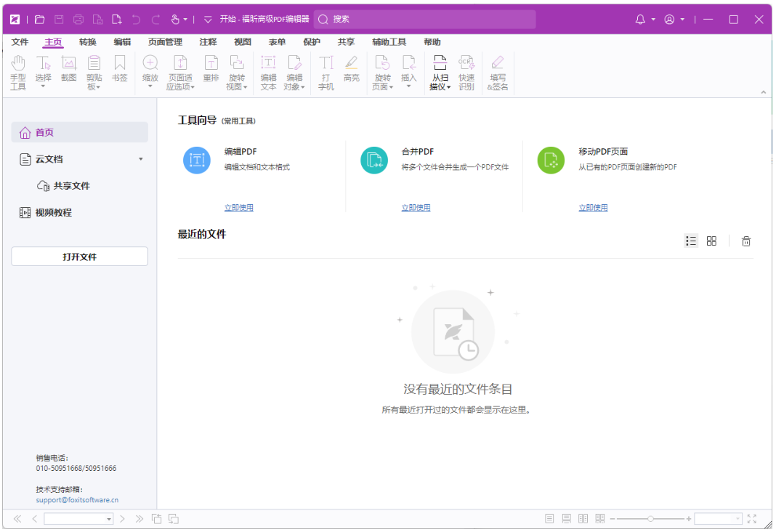The image size is (776, 532).
Task: Click the redo arrow in title bar
Action: pos(155,20)
